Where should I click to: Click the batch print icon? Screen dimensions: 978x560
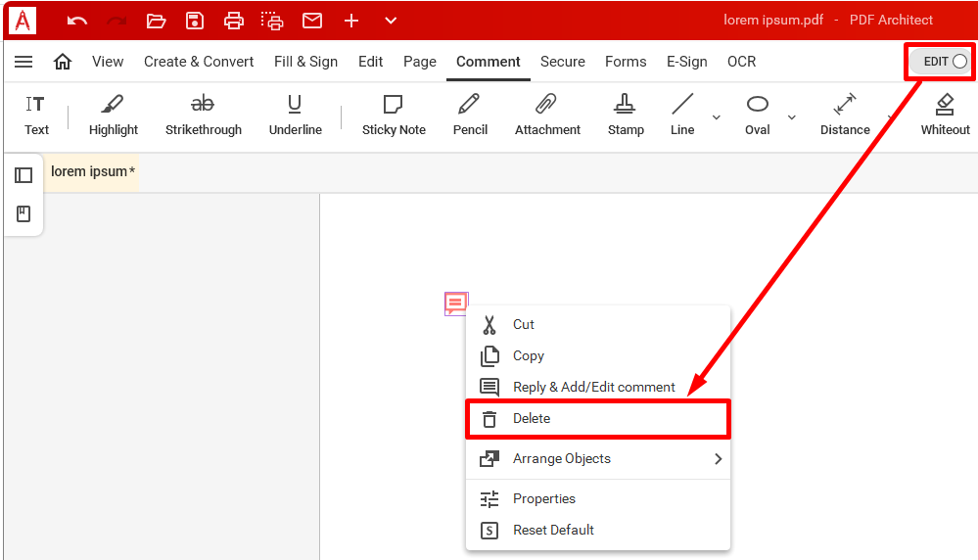[x=272, y=21]
